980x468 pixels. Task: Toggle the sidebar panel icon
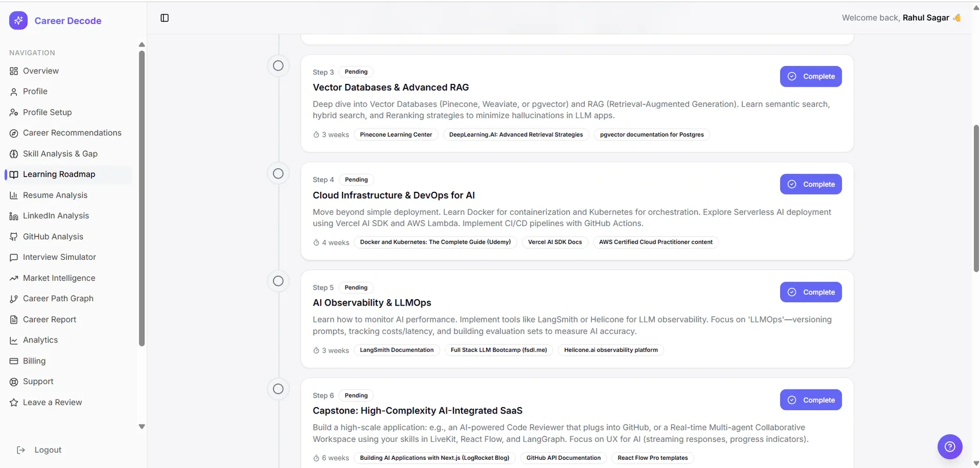click(x=164, y=18)
